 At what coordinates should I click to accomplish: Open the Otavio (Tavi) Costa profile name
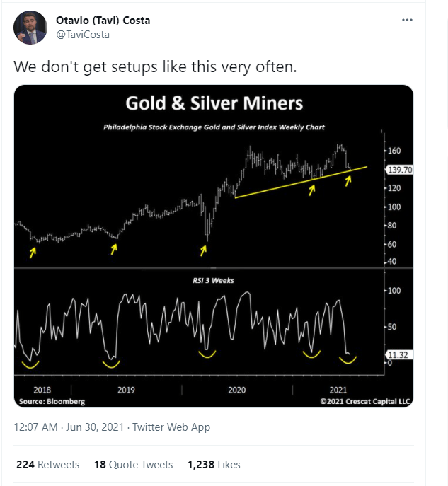click(103, 21)
